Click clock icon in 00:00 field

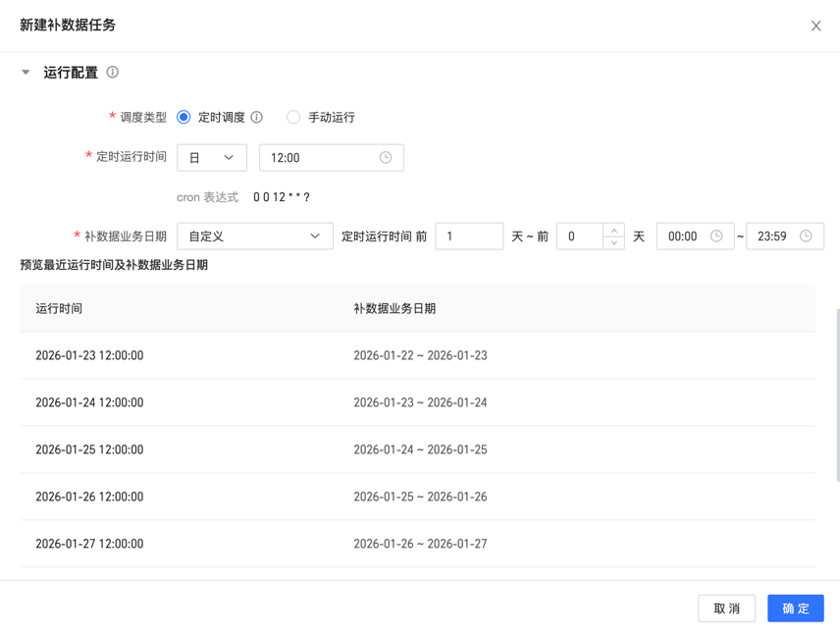coord(716,237)
